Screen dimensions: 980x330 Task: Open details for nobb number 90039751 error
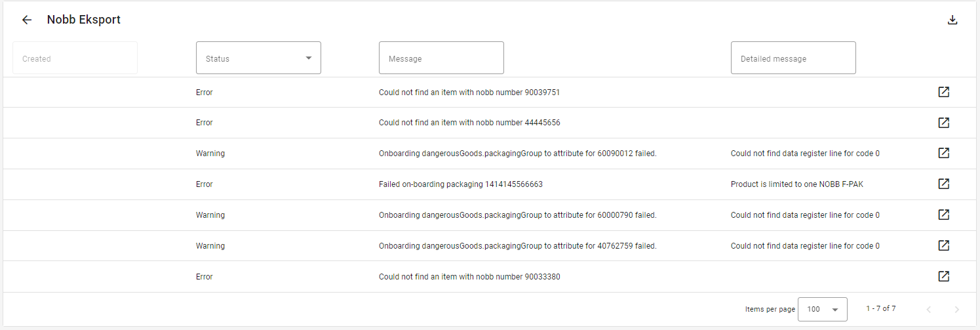944,92
